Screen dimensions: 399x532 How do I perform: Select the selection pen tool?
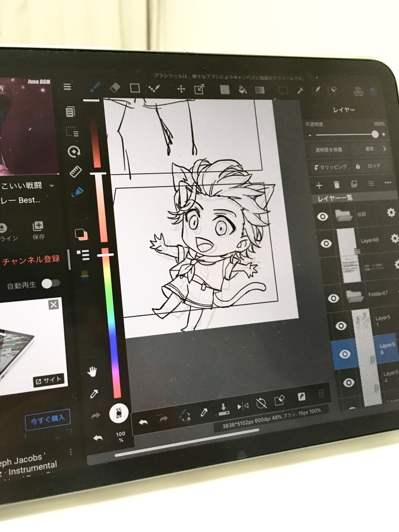point(317,90)
